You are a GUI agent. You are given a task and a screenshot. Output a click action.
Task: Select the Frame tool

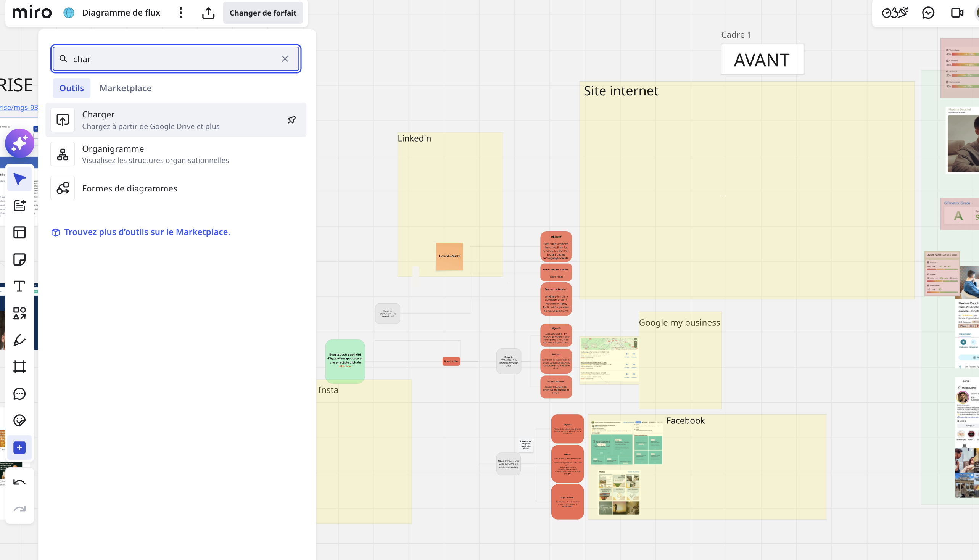coord(19,367)
